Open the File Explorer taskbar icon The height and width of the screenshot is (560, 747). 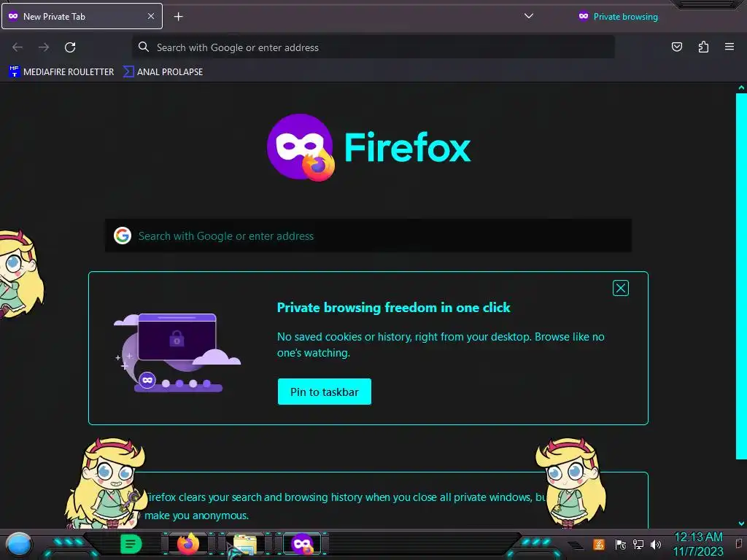pyautogui.click(x=245, y=544)
